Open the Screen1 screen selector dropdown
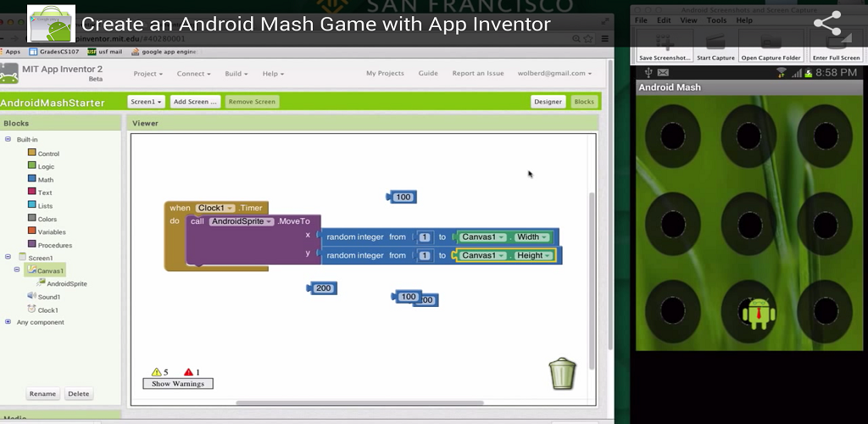Screen dimensions: 868x424 [146, 102]
